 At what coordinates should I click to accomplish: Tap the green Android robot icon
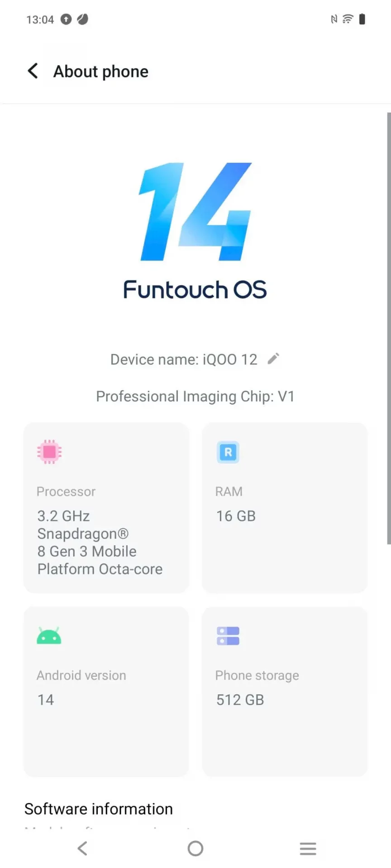coord(49,636)
